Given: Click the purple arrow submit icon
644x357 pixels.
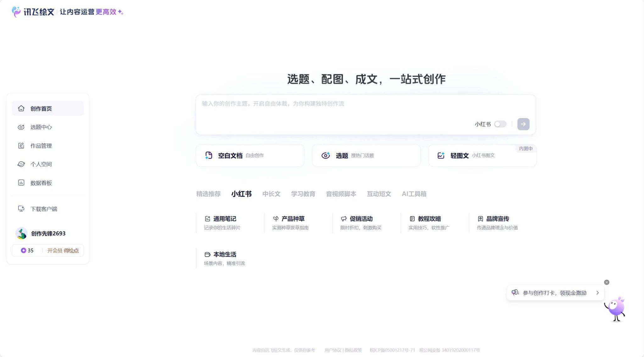Looking at the screenshot, I should [523, 124].
